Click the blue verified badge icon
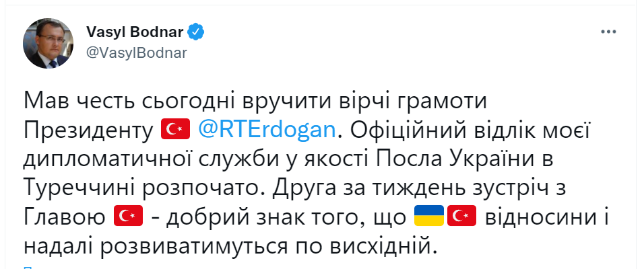 196,31
